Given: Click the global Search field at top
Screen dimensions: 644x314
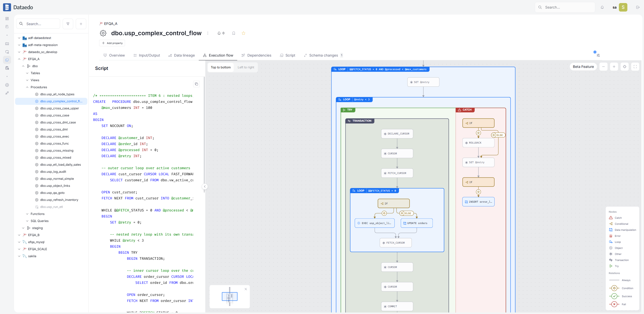Looking at the screenshot, I should (x=565, y=7).
